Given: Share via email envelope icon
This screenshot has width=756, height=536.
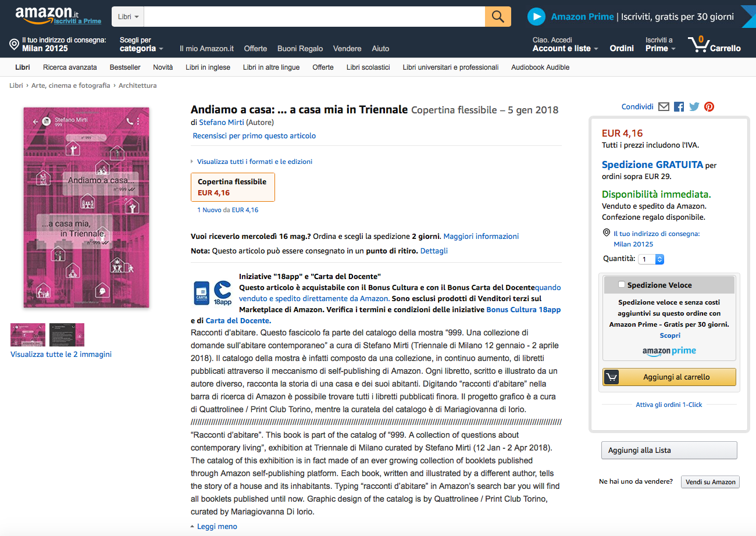Looking at the screenshot, I should (664, 106).
